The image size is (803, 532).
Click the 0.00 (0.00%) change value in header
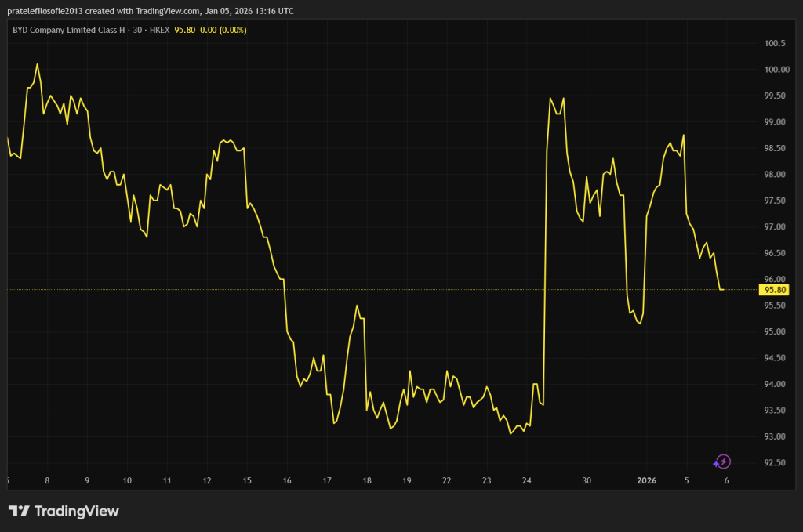point(222,30)
